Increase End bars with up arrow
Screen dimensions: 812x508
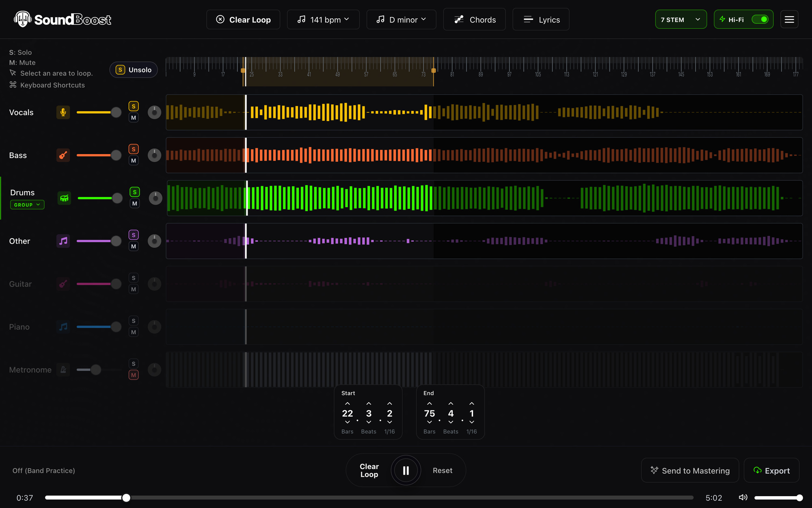(430, 404)
